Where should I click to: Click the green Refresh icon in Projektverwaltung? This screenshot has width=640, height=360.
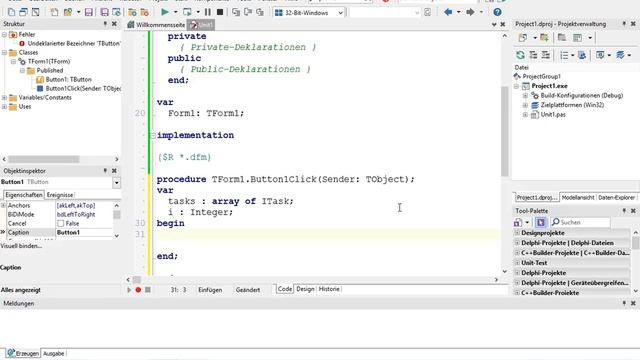(520, 55)
